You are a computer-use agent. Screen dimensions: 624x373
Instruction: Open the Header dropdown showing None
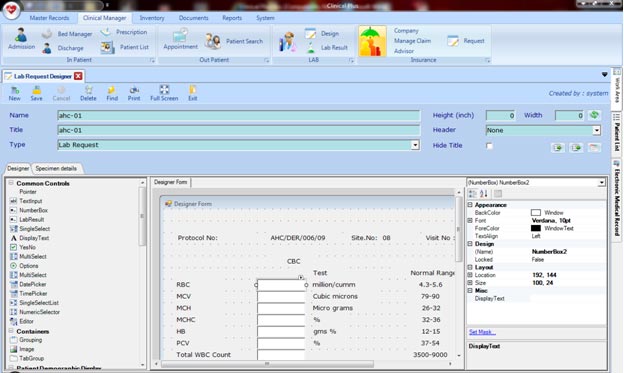(x=596, y=130)
